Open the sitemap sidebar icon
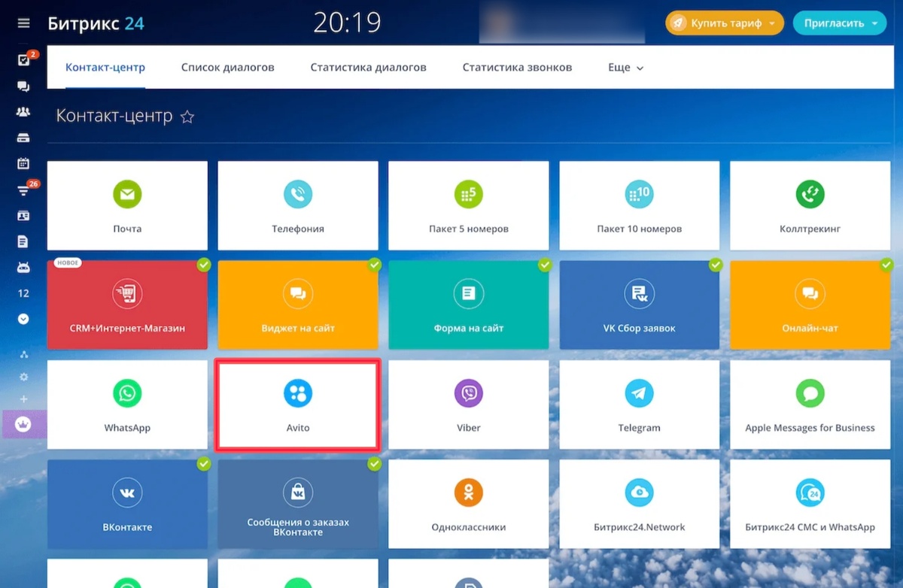Image resolution: width=903 pixels, height=588 pixels. 23,354
